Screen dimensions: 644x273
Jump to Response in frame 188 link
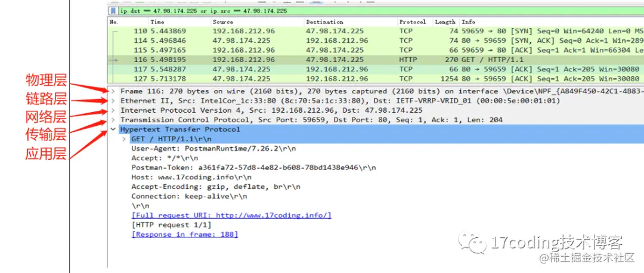click(184, 234)
